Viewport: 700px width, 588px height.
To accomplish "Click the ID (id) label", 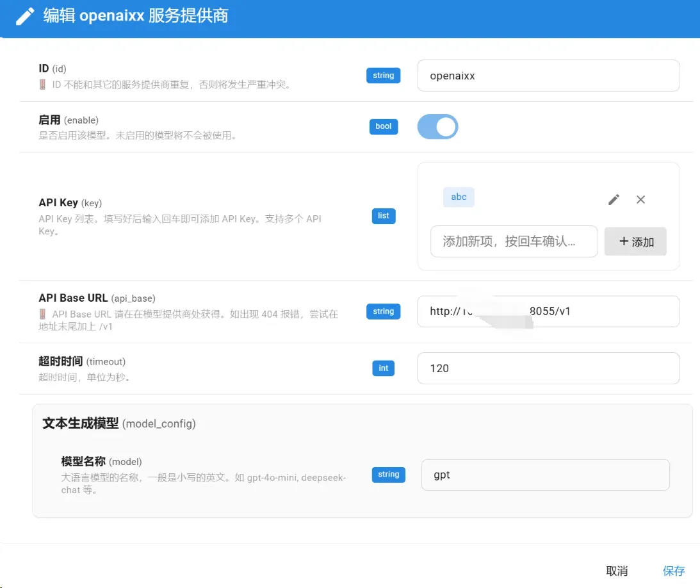I will [53, 69].
